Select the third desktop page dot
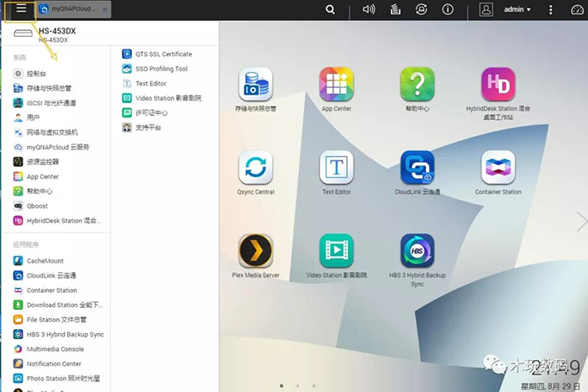 click(x=313, y=385)
